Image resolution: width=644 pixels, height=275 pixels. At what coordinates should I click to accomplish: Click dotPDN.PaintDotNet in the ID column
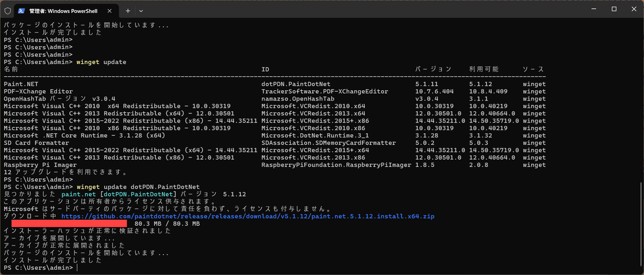(x=296, y=84)
